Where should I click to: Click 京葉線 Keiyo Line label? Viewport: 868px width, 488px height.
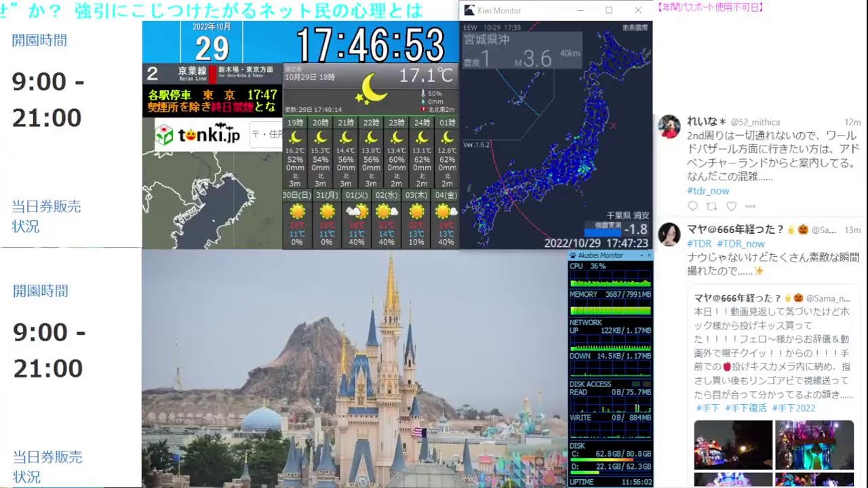192,73
